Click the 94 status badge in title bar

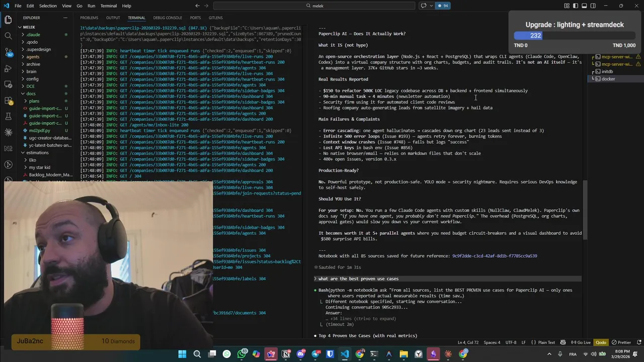coord(443,6)
